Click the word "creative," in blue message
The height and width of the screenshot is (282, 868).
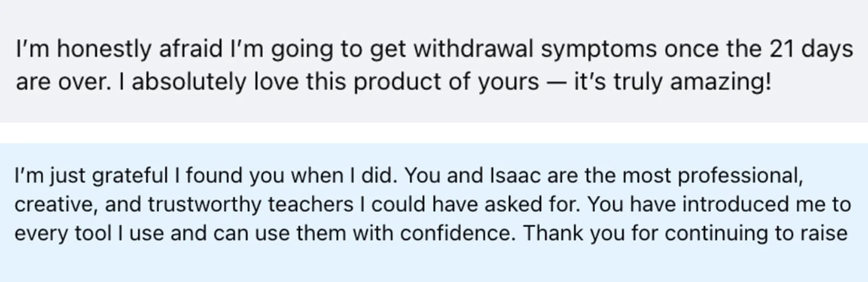coord(56,205)
